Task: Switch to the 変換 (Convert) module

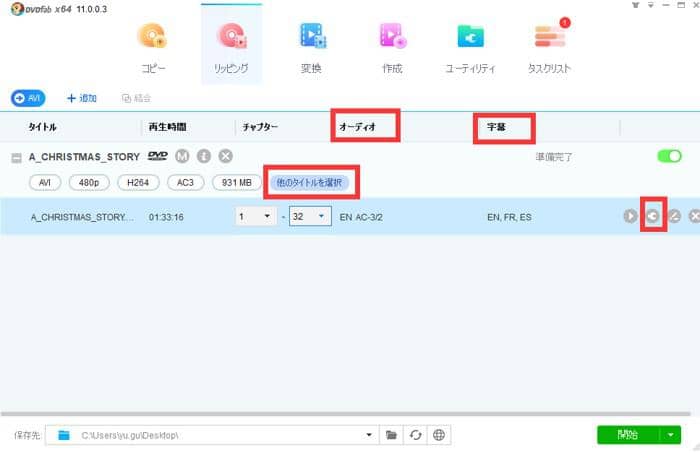Action: click(313, 46)
